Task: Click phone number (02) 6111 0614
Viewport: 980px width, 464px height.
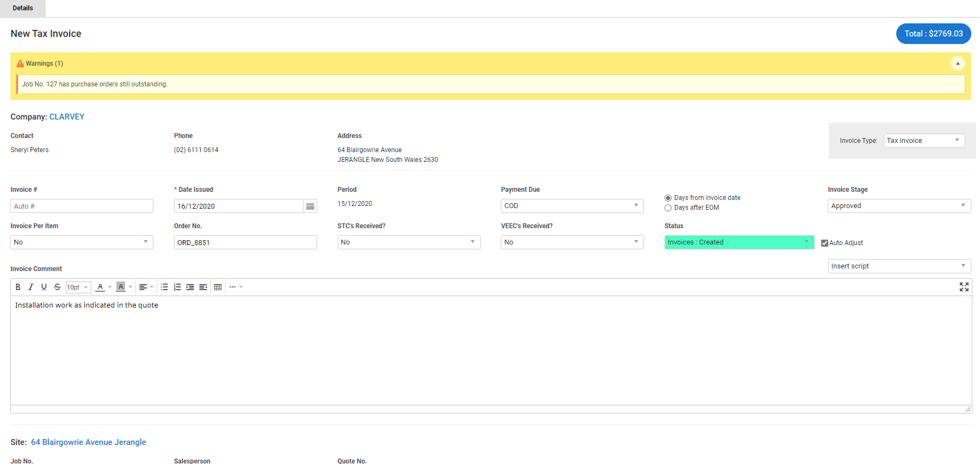Action: coord(196,150)
